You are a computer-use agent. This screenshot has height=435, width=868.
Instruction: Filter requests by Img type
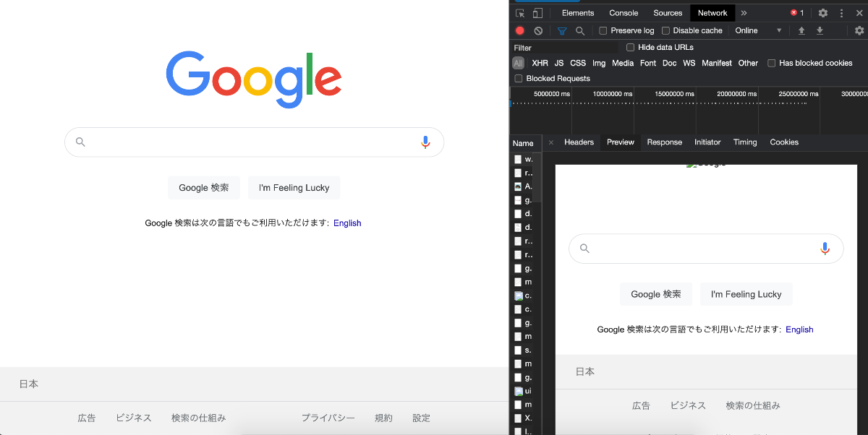point(599,63)
